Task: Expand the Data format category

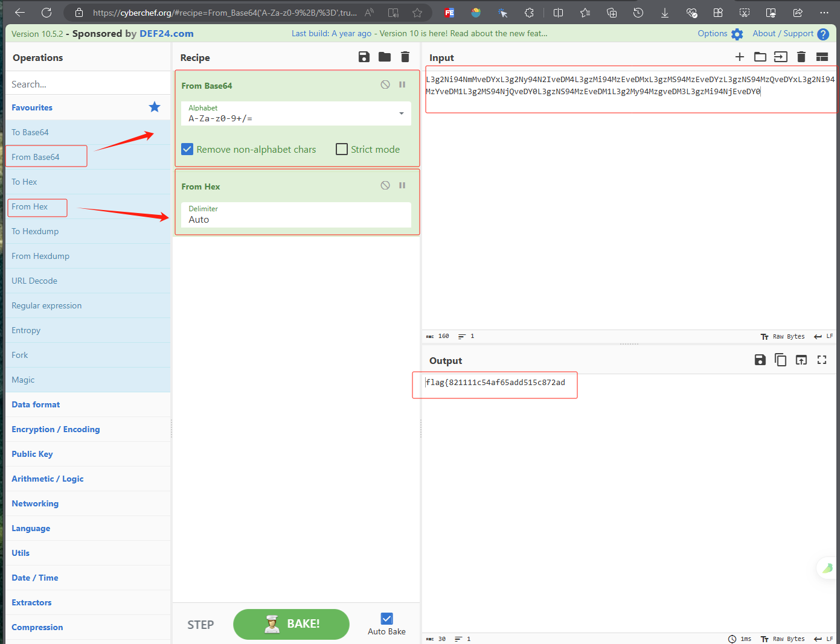Action: [x=88, y=404]
